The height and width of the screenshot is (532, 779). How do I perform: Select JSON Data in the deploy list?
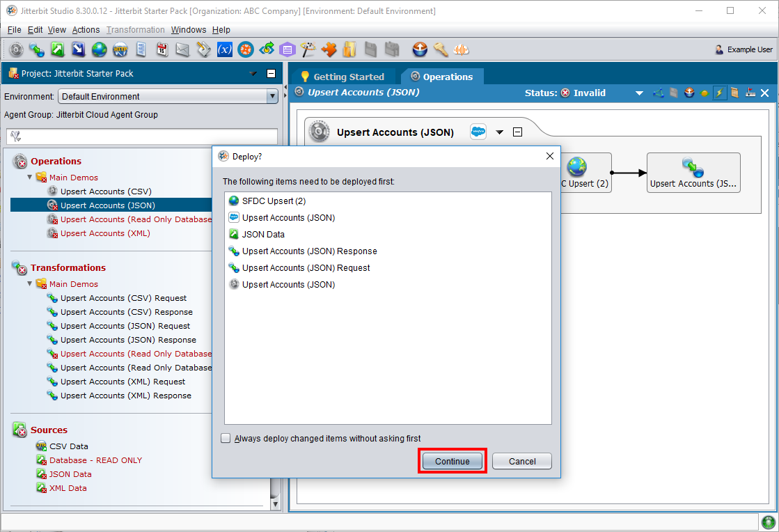[263, 235]
